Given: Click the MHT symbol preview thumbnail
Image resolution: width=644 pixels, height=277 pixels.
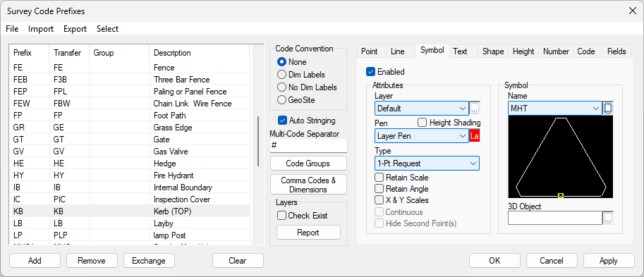Looking at the screenshot, I should coord(560,157).
